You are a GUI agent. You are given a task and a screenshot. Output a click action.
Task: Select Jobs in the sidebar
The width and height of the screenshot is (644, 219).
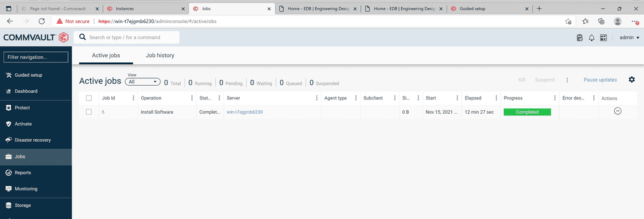[x=36, y=157]
